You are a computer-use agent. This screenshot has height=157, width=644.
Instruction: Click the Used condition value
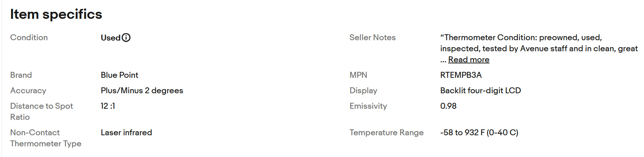tap(111, 38)
